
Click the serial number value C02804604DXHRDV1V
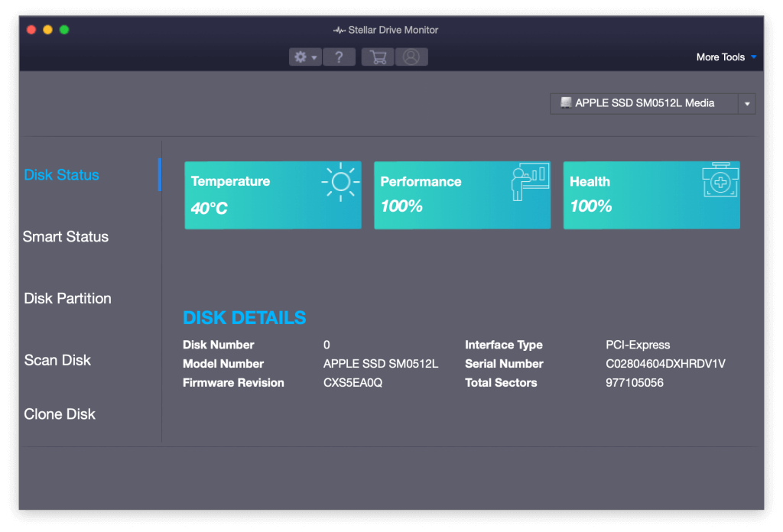pyautogui.click(x=665, y=364)
